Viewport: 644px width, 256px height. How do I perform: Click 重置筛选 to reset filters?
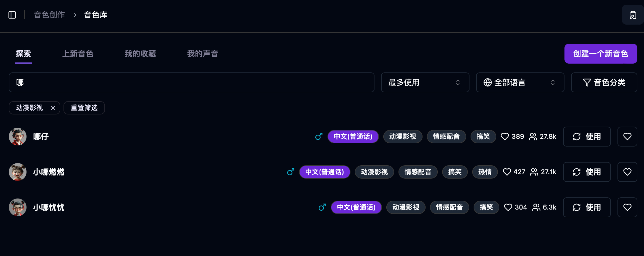point(84,108)
